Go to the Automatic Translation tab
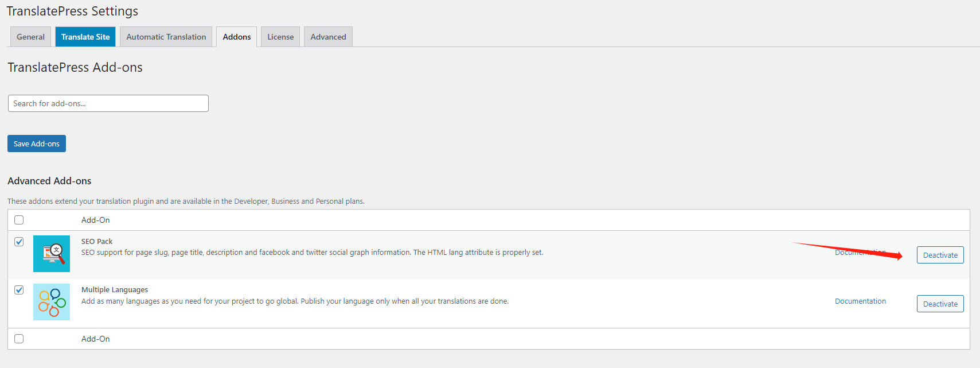Image resolution: width=980 pixels, height=368 pixels. [166, 37]
